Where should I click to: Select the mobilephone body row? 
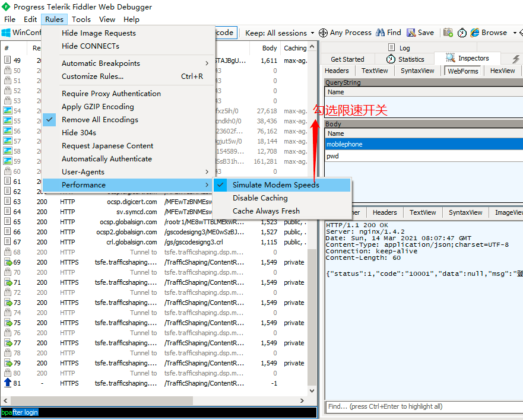(424, 144)
